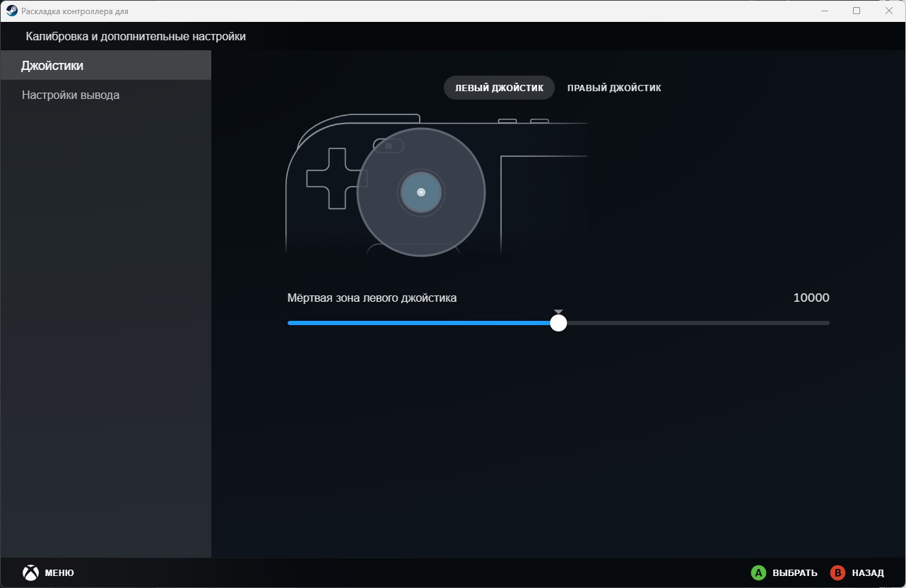Click the МЕНЮ button in the footer

[59, 572]
